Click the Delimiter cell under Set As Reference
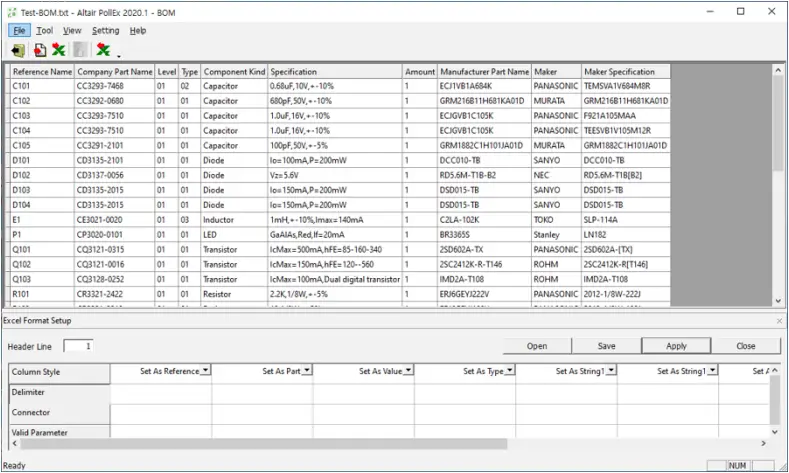Viewport: 789px width, 473px height. pyautogui.click(x=161, y=394)
